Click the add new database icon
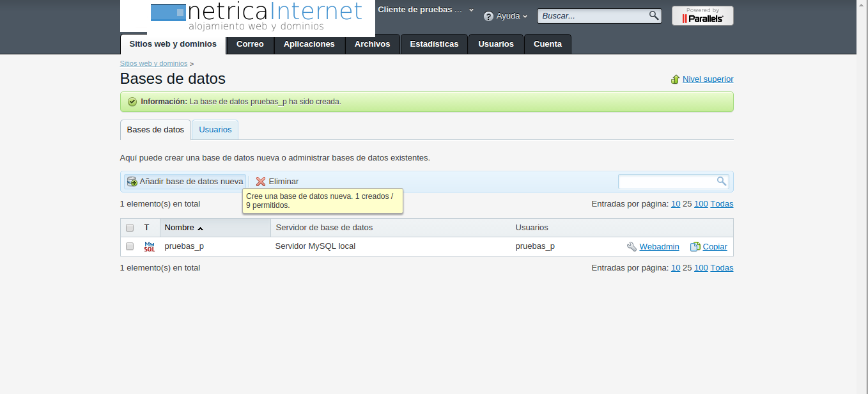This screenshot has height=394, width=868. (x=132, y=182)
